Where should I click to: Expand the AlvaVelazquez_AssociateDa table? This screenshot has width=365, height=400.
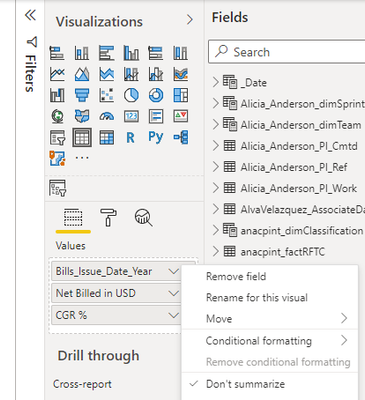tap(216, 209)
